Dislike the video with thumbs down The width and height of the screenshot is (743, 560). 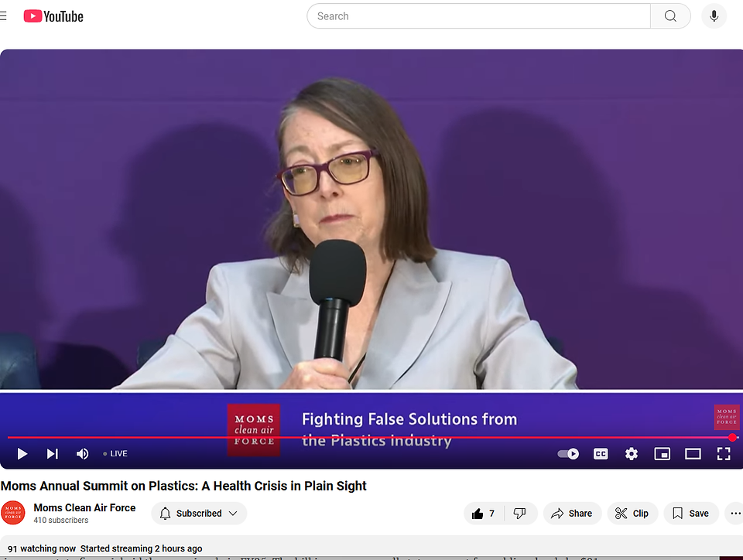520,513
